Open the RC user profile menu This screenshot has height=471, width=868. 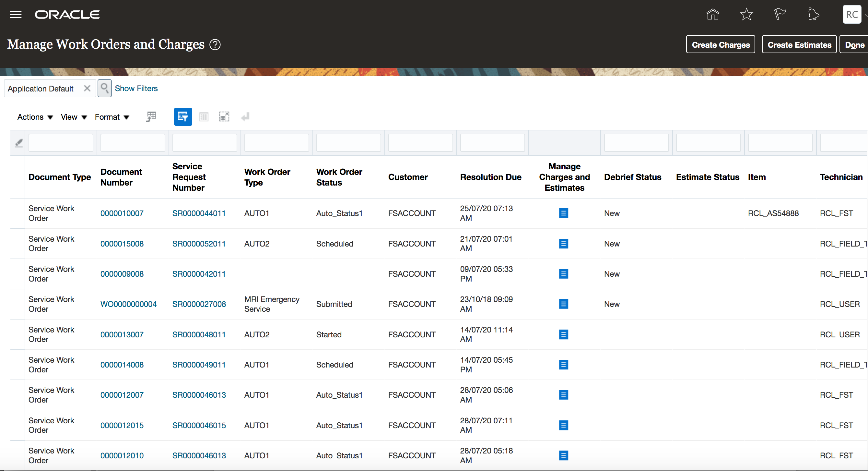(x=852, y=15)
